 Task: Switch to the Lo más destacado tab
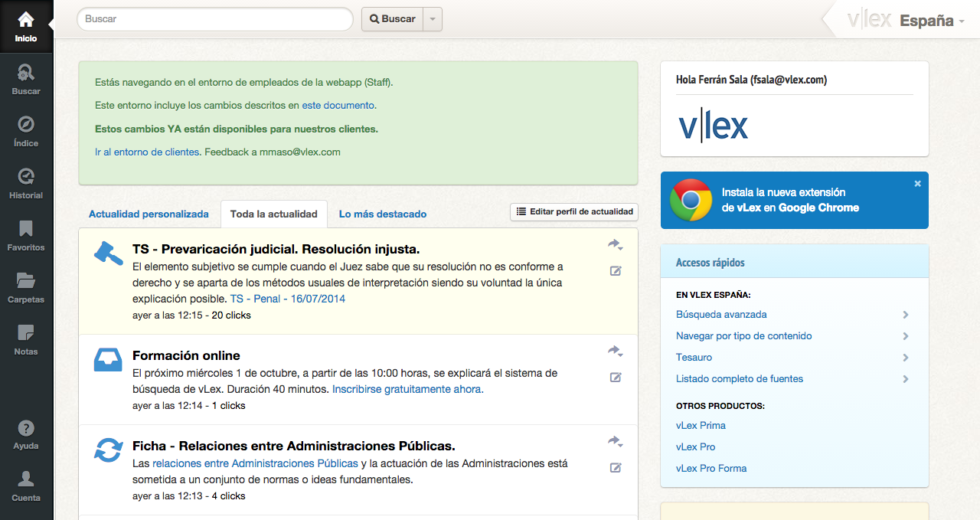(383, 214)
